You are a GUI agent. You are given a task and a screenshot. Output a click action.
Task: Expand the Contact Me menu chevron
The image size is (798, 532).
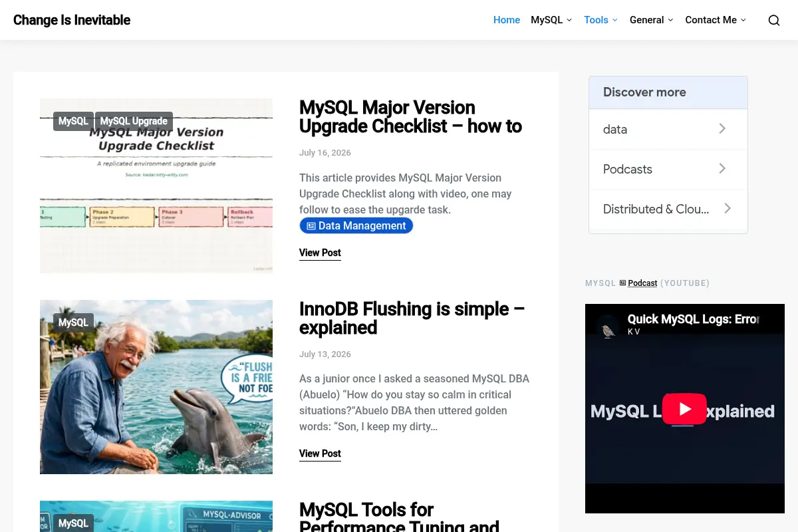pyautogui.click(x=743, y=20)
